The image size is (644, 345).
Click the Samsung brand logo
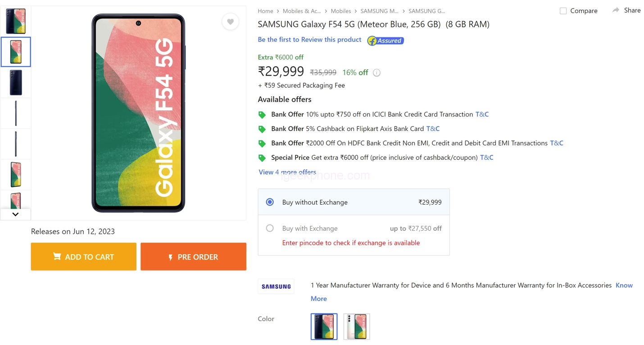[276, 287]
